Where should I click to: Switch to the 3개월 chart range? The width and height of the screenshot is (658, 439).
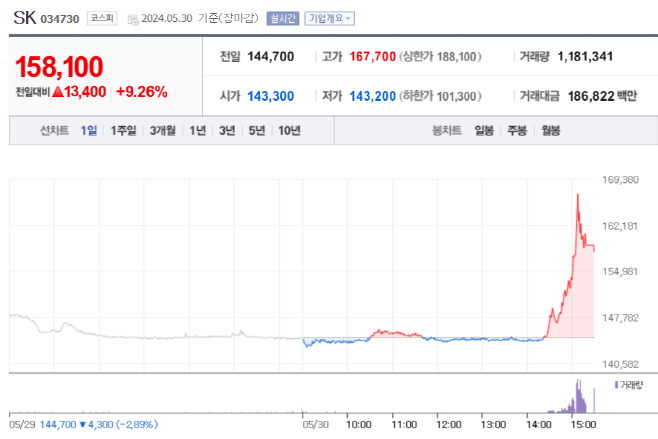tap(163, 131)
